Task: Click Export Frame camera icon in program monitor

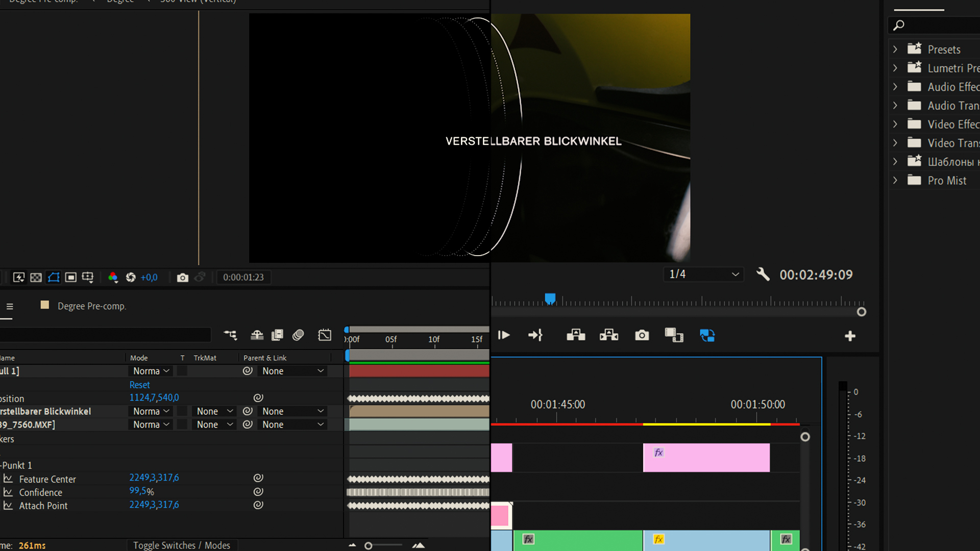Action: click(642, 335)
